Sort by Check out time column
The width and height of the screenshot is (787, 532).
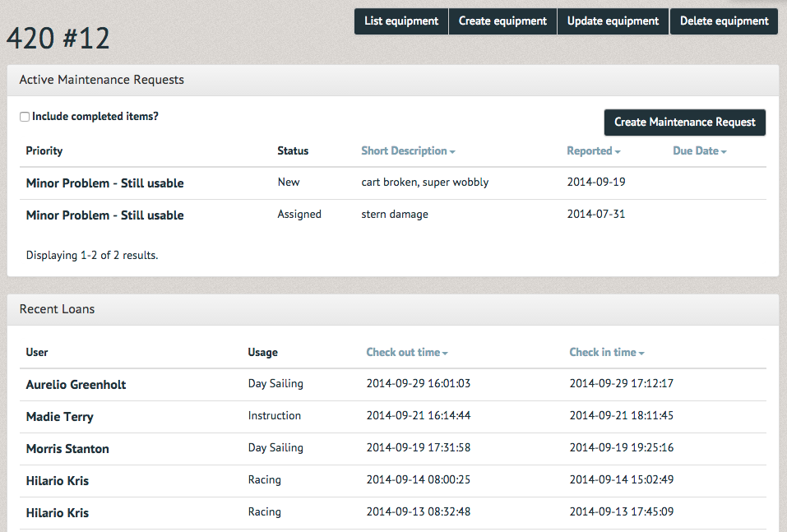[407, 352]
